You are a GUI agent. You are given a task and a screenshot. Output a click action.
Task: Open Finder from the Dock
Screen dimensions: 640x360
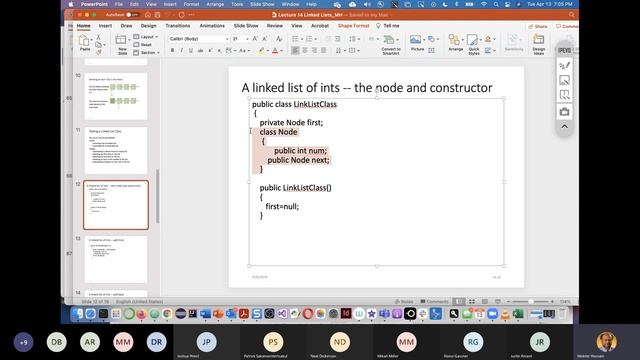(78, 313)
